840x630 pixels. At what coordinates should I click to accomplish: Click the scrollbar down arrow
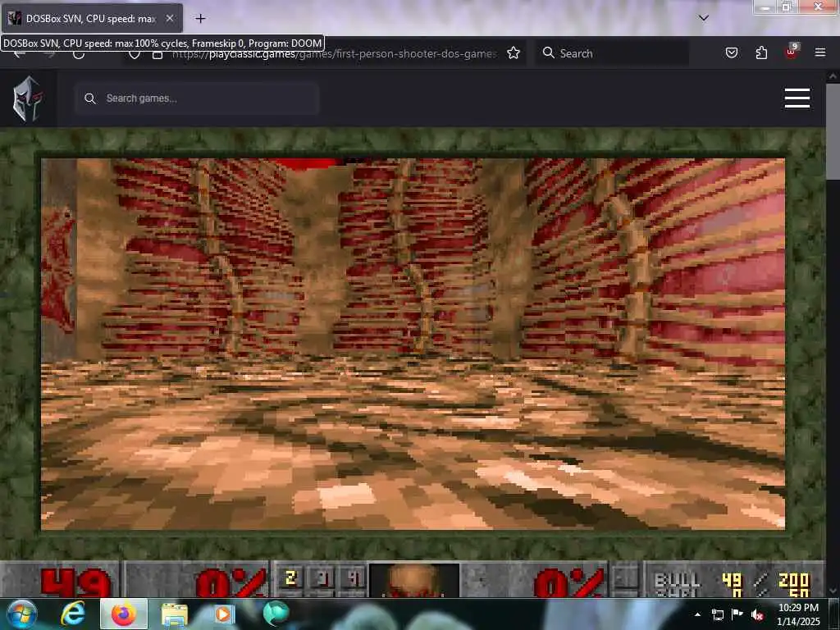pyautogui.click(x=833, y=591)
